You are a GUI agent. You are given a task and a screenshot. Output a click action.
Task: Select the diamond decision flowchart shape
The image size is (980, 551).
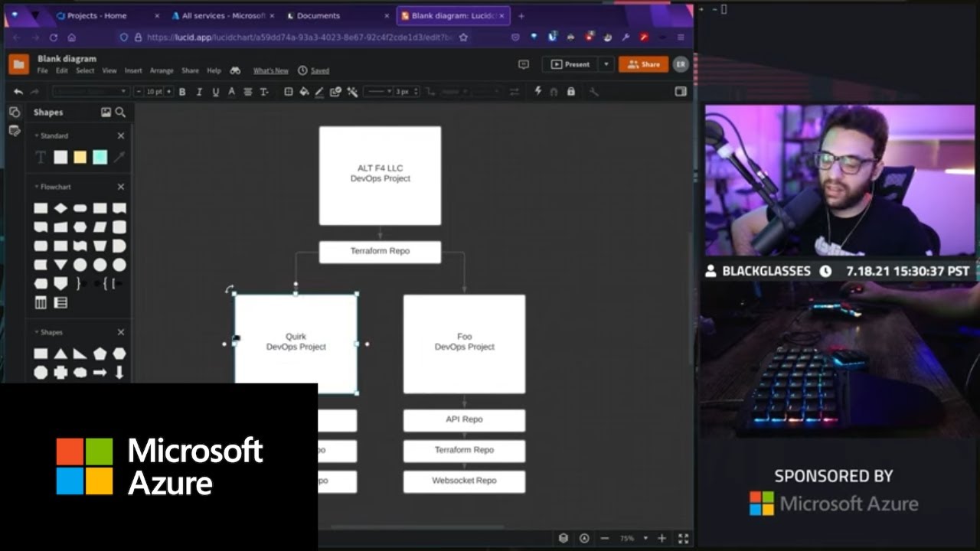pyautogui.click(x=60, y=208)
